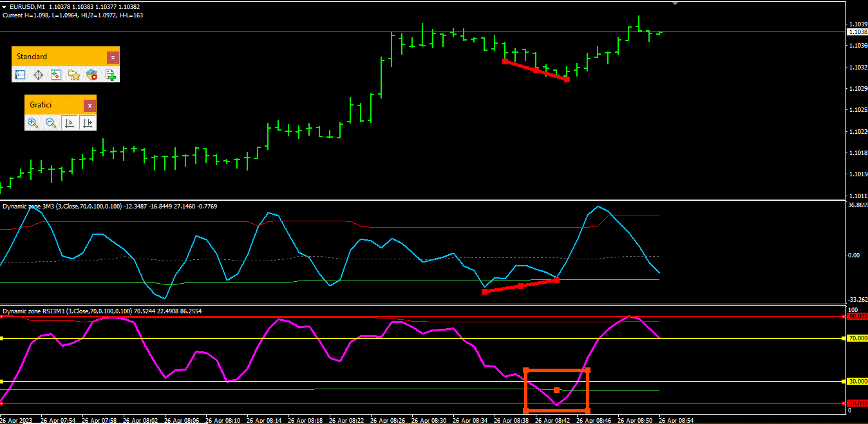This screenshot has height=424, width=868.
Task: Click the current price tag 1.1038
Action: click(x=857, y=32)
